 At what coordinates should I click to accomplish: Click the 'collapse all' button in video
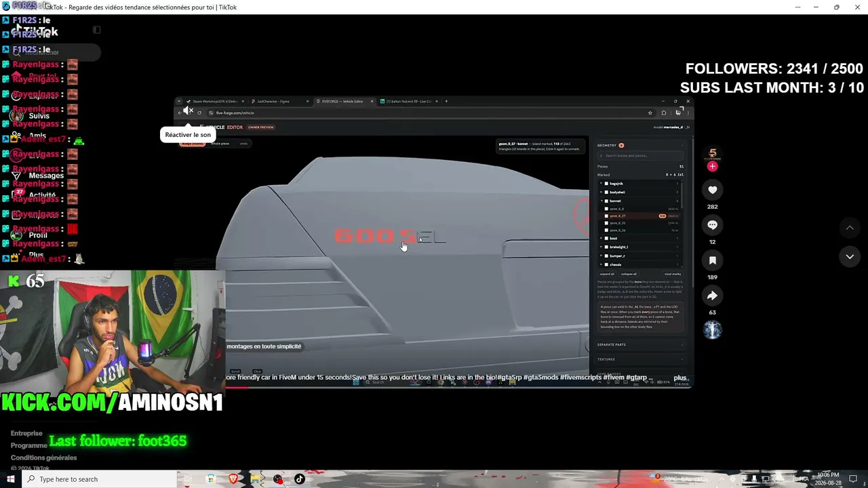coord(629,274)
